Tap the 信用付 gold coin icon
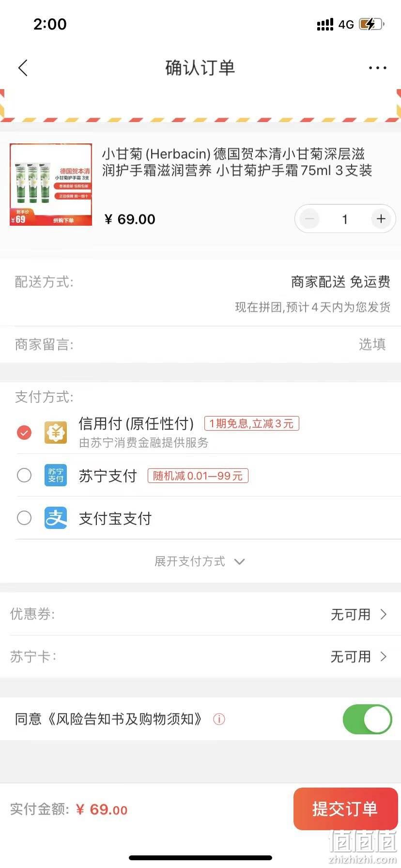Image resolution: width=401 pixels, height=868 pixels. coord(56,433)
